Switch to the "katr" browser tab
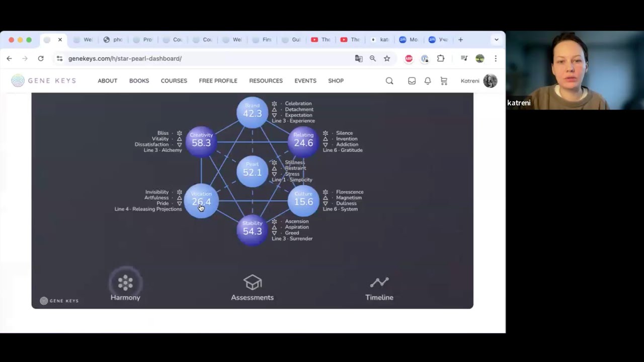The height and width of the screenshot is (362, 644). [379, 40]
